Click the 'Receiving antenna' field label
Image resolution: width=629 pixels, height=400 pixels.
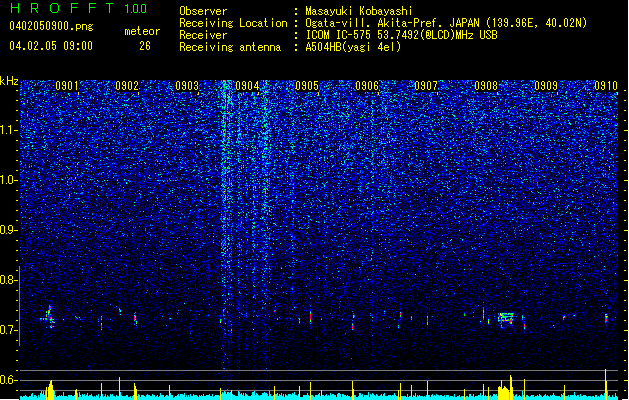coord(230,47)
